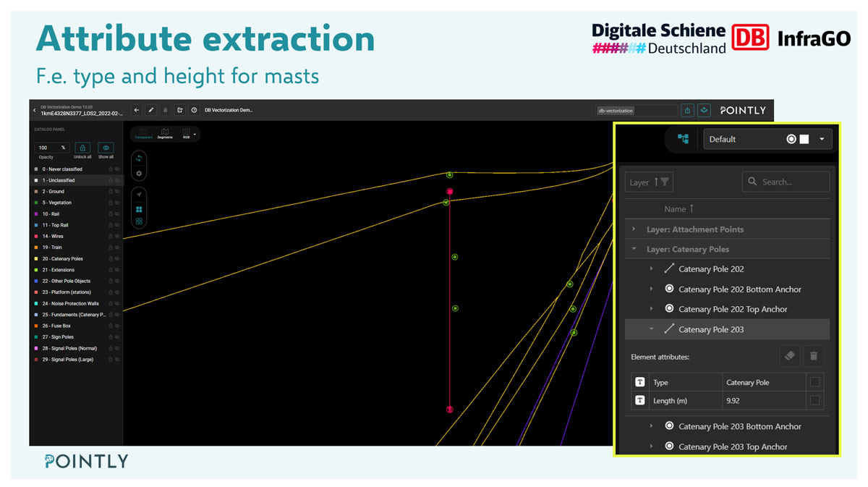Open viewer settings via gear icon
This screenshot has width=868, height=487.
(139, 173)
